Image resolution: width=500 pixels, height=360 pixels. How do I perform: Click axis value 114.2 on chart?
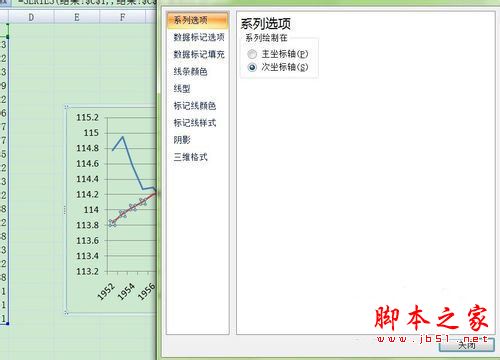click(x=87, y=194)
